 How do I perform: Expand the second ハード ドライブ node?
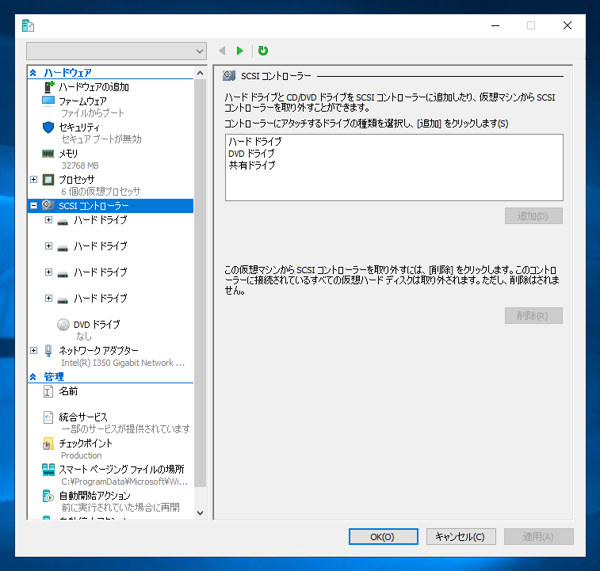pos(49,246)
